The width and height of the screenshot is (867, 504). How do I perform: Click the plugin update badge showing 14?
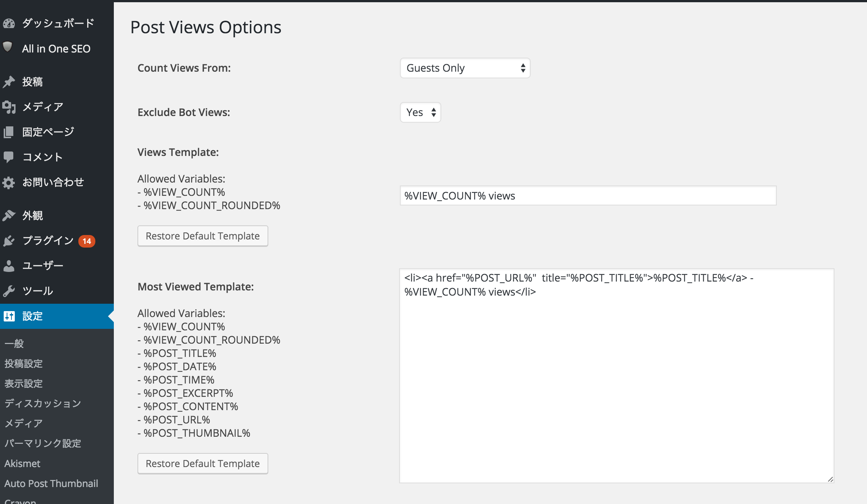pos(87,241)
